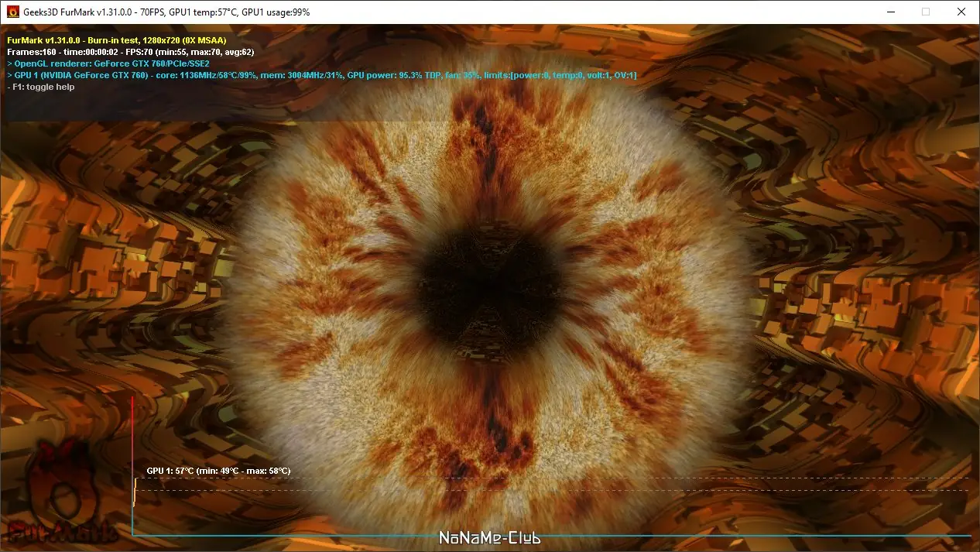Viewport: 980px width, 552px height.
Task: Maximize the FurMark window
Action: pos(926,12)
